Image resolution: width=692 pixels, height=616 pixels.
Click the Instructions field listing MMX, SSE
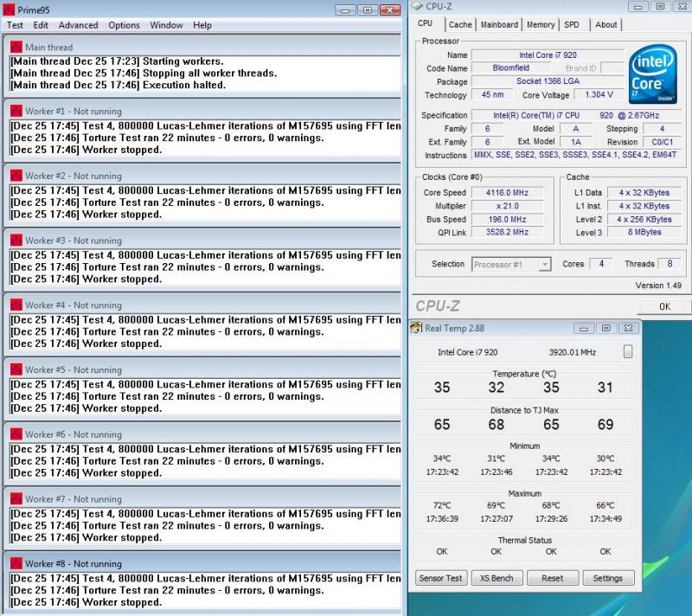tap(575, 155)
